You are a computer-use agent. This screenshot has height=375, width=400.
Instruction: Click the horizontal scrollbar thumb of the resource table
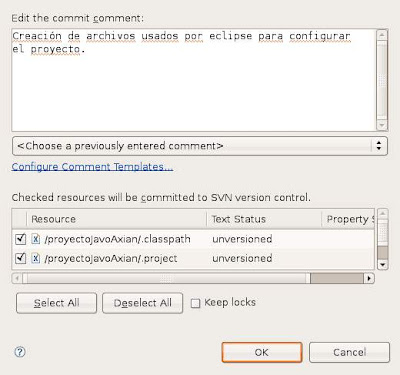[166, 278]
